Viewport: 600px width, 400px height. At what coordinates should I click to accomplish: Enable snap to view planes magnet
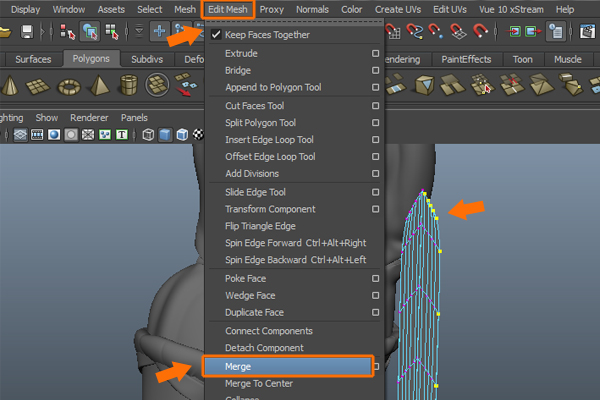[458, 31]
